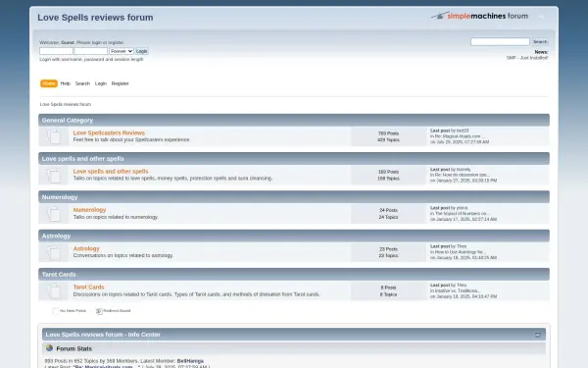Open the Astrology board folder icon
588x368 pixels.
point(54,252)
